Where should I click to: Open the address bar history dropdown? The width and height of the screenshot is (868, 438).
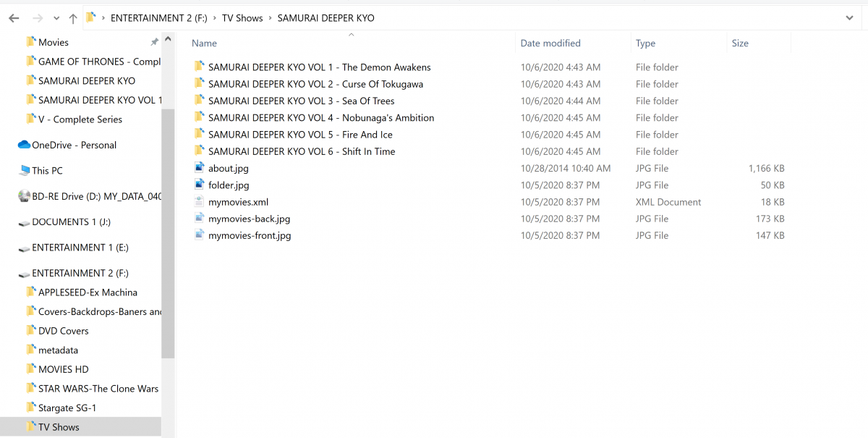tap(849, 18)
